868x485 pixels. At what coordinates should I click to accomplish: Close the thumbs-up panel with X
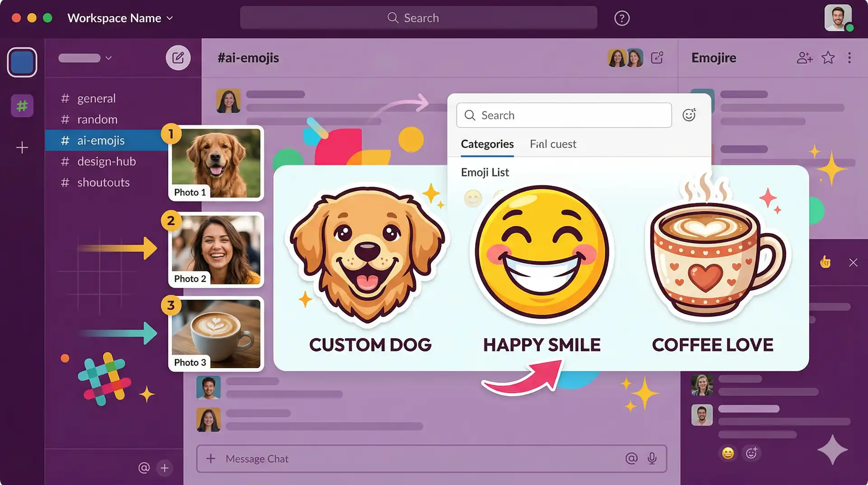coord(853,262)
